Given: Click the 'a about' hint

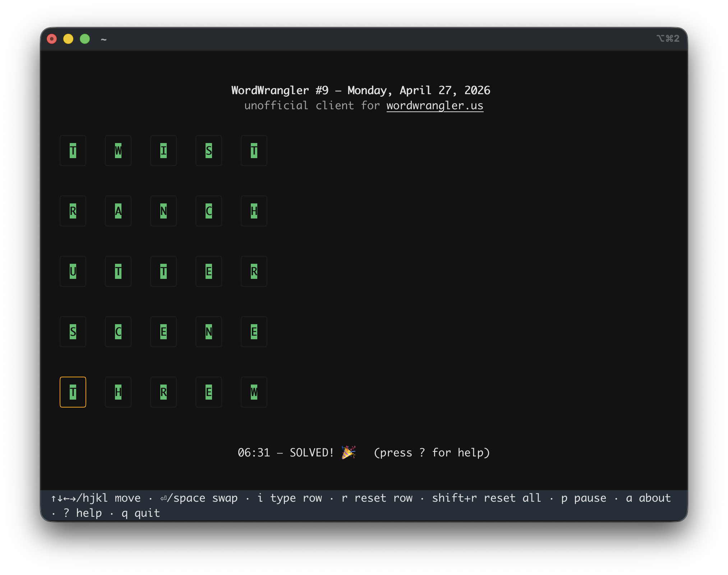Looking at the screenshot, I should click(x=648, y=498).
